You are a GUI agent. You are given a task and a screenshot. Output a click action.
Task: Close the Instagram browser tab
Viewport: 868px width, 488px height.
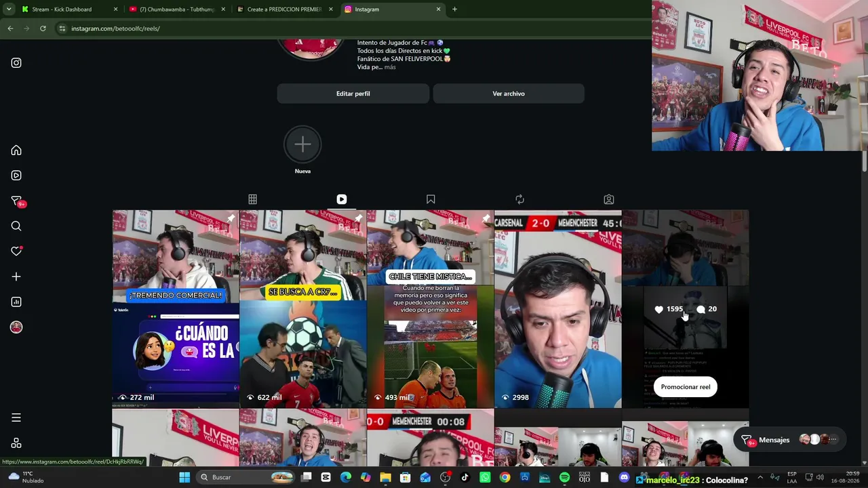[438, 9]
